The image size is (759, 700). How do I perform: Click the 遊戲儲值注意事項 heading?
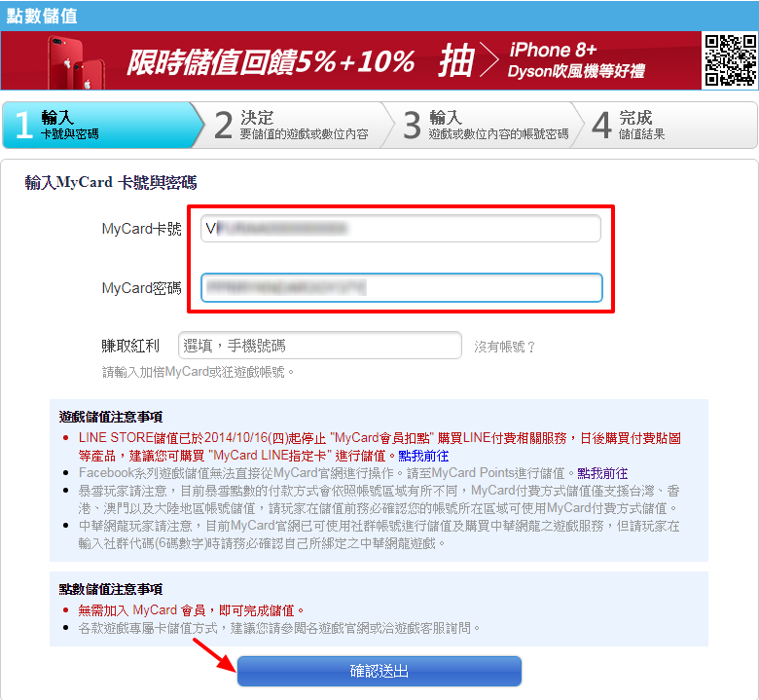[111, 417]
